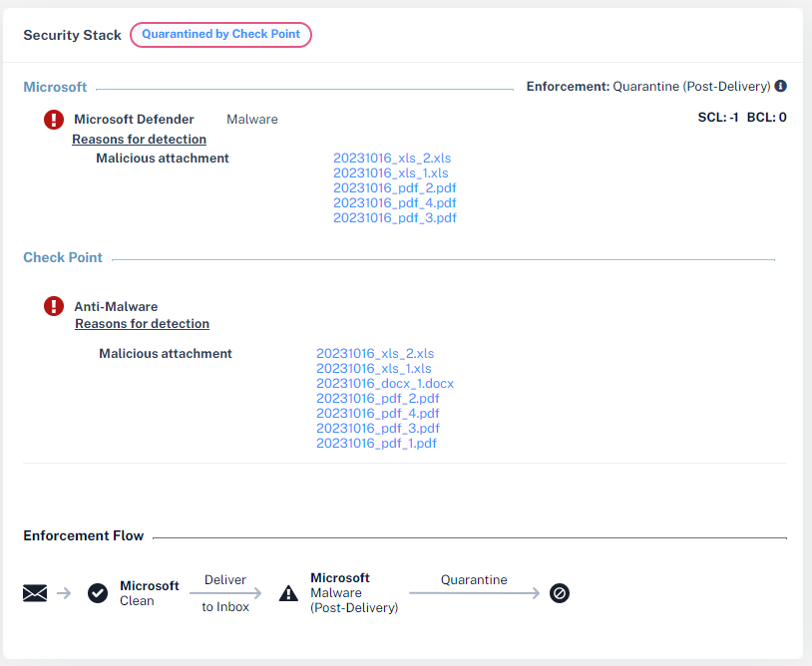Open 20231016_xls_2.xls under Anti-Malware
The width and height of the screenshot is (812, 666).
click(x=375, y=354)
